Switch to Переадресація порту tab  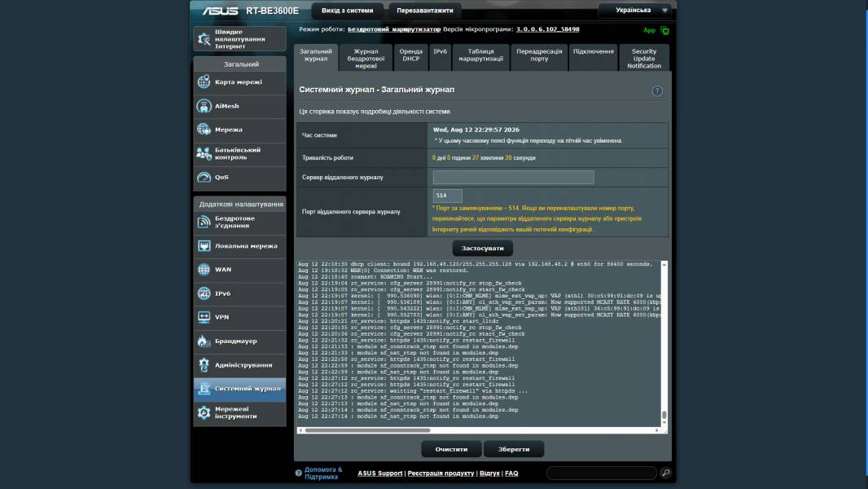[x=539, y=58]
